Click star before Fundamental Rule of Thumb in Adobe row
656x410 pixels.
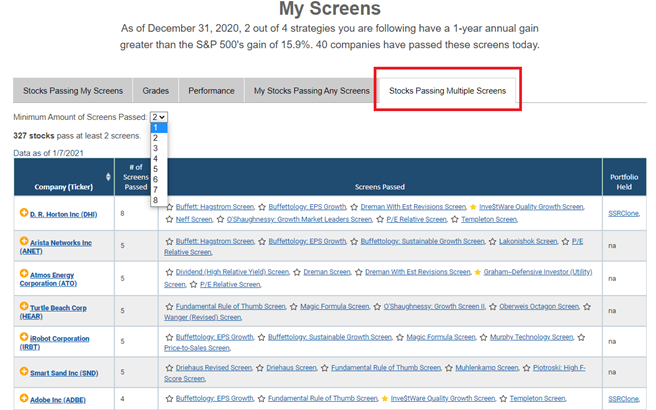[261, 399]
